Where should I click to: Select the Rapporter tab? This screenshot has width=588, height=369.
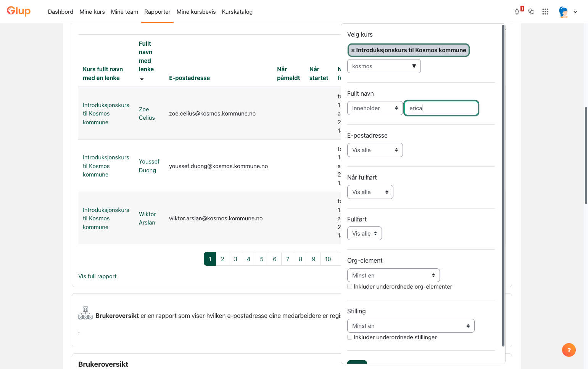coord(157,12)
